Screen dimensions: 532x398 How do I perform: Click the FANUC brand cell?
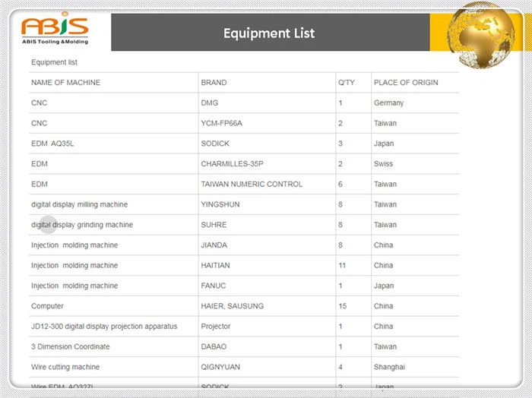[213, 286]
